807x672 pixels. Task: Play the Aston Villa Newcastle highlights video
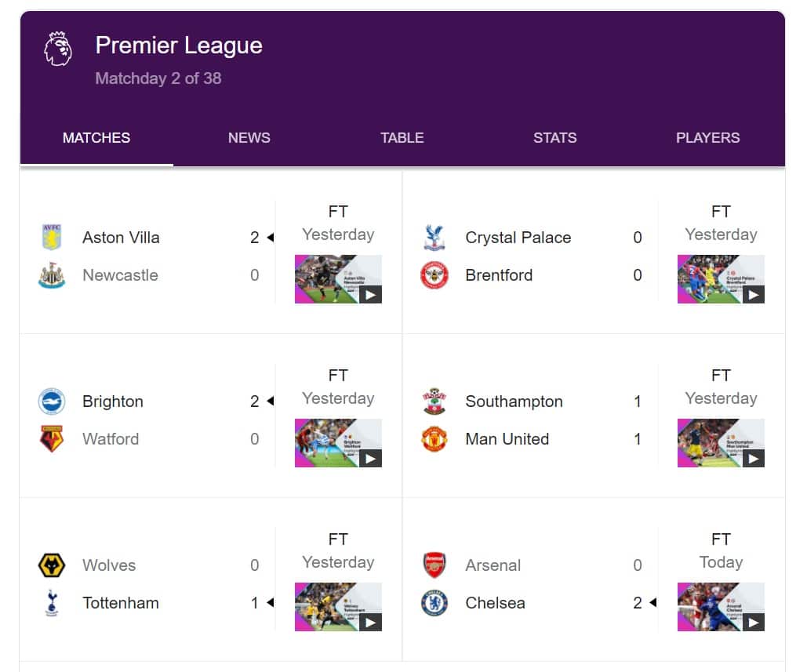point(338,279)
